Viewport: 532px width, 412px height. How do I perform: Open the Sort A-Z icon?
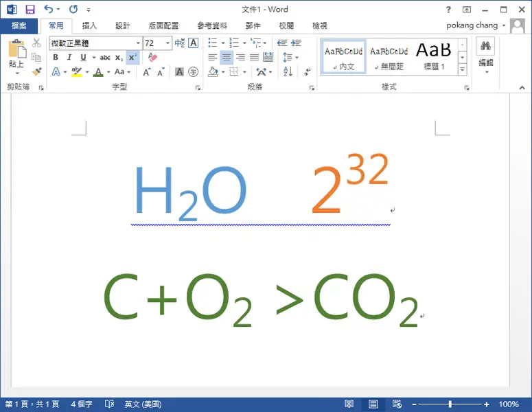(x=288, y=71)
